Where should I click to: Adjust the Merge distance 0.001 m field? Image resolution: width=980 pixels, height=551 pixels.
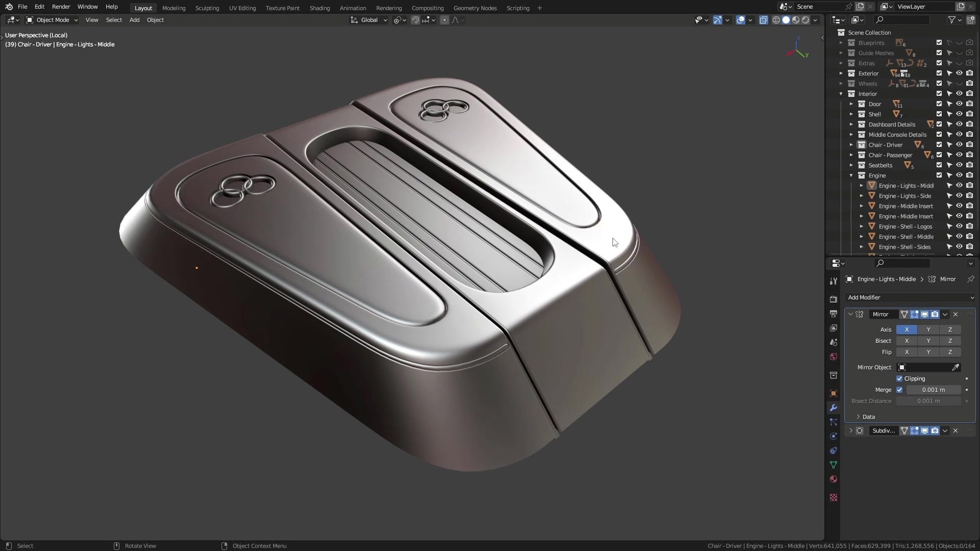pos(934,390)
